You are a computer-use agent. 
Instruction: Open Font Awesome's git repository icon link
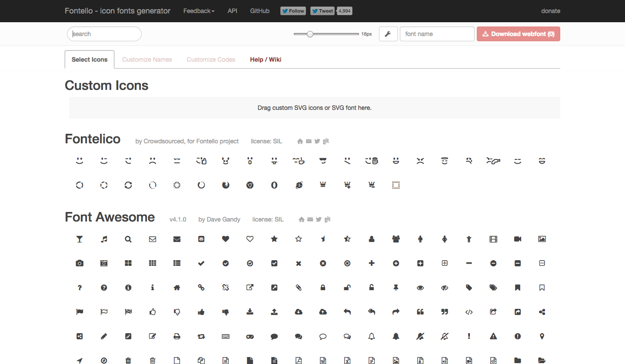[327, 219]
